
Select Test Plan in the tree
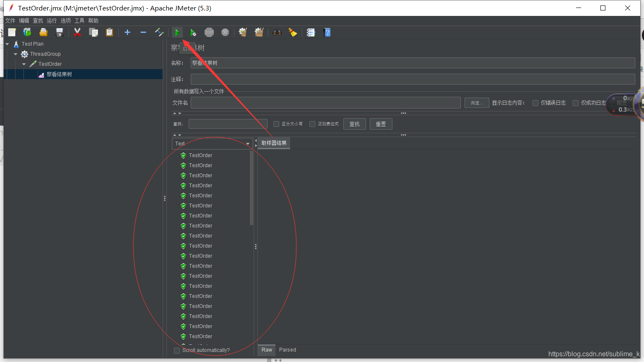point(33,44)
